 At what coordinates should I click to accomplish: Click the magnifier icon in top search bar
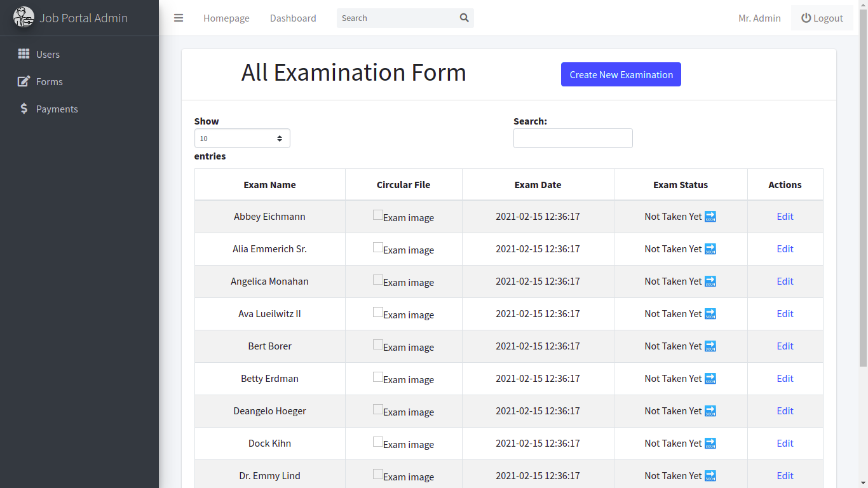point(464,18)
